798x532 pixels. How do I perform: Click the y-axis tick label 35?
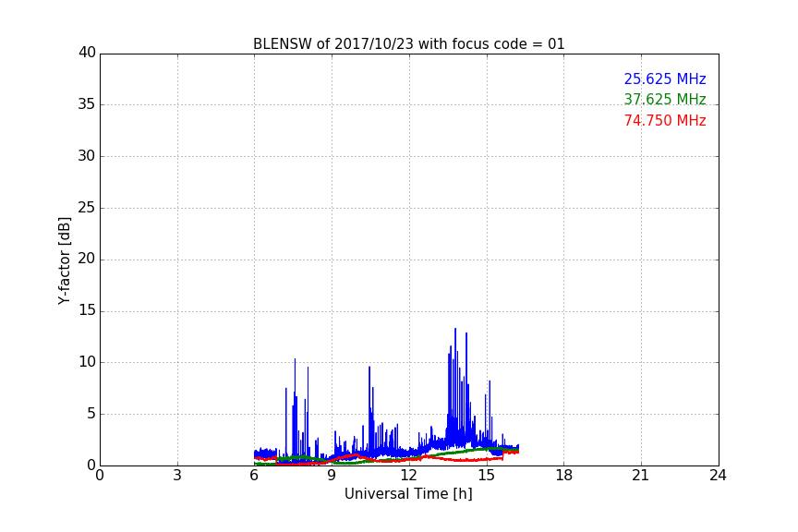[87, 104]
